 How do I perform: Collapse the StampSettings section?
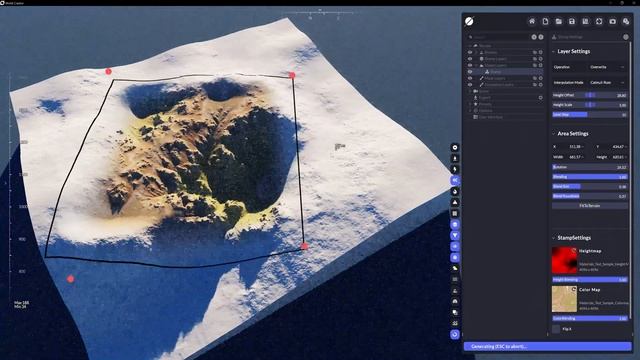[553, 238]
